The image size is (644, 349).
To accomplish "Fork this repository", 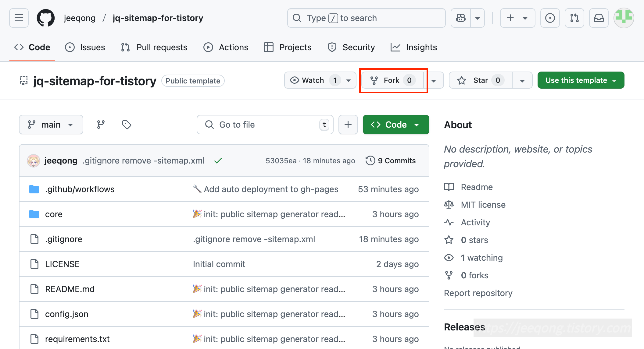I will [x=392, y=80].
